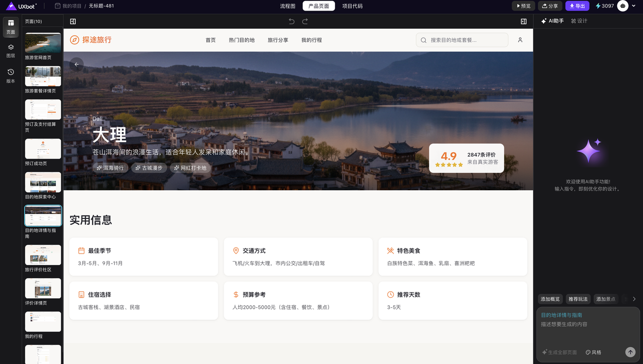Open the account avatar dropdown
The width and height of the screenshot is (643, 364).
point(626,6)
